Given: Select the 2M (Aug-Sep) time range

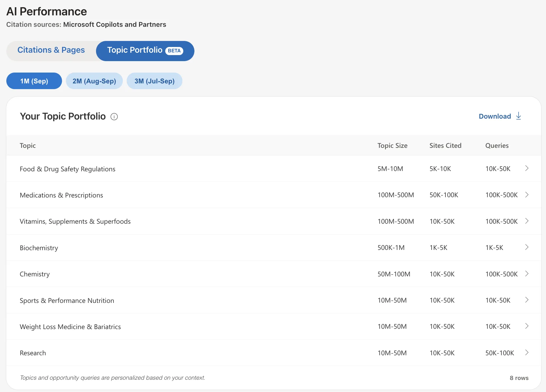Looking at the screenshot, I should 94,81.
